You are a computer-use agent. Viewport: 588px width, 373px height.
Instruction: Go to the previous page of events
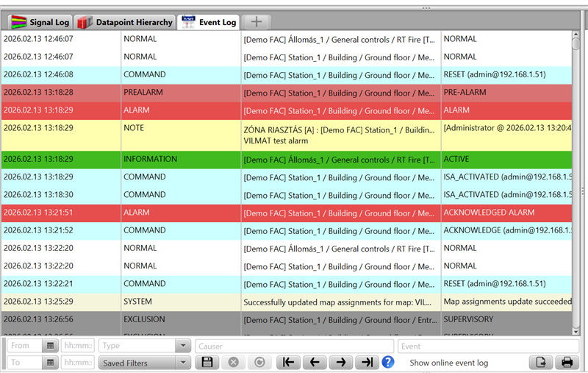315,363
